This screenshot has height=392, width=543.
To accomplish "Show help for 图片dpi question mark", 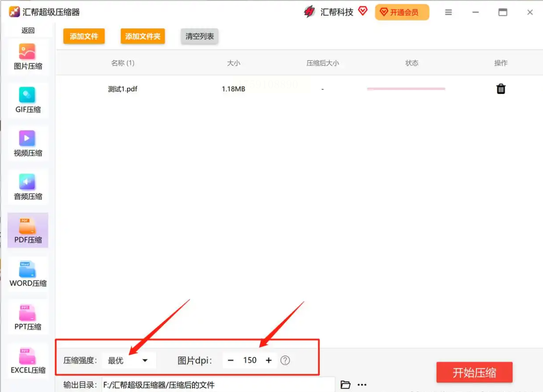I will [285, 361].
